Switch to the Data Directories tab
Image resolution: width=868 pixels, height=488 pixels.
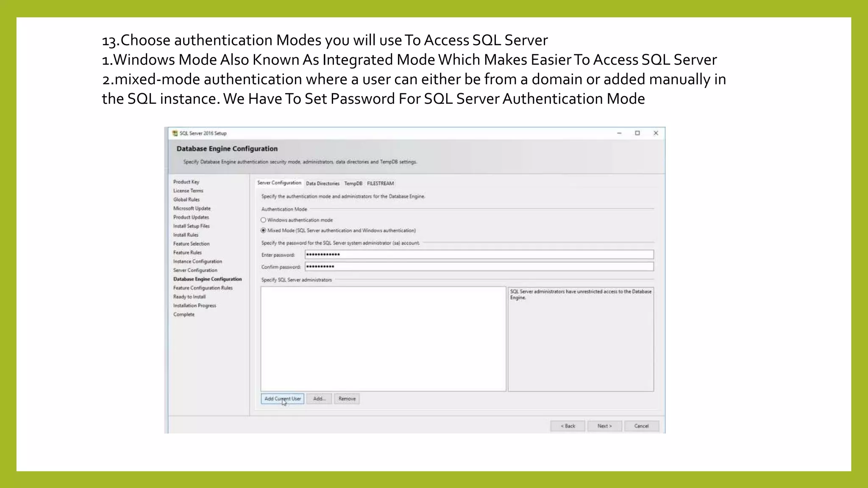(323, 183)
